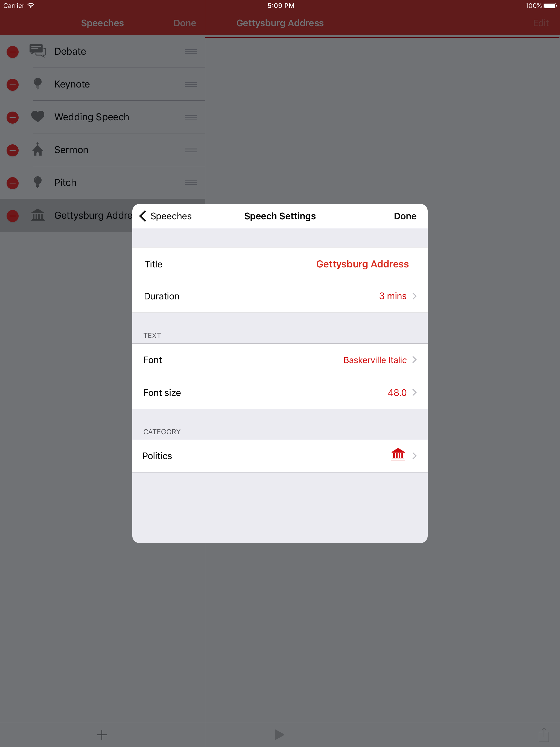Viewport: 560px width, 747px height.
Task: Select the Pitch speech row
Action: [x=102, y=182]
